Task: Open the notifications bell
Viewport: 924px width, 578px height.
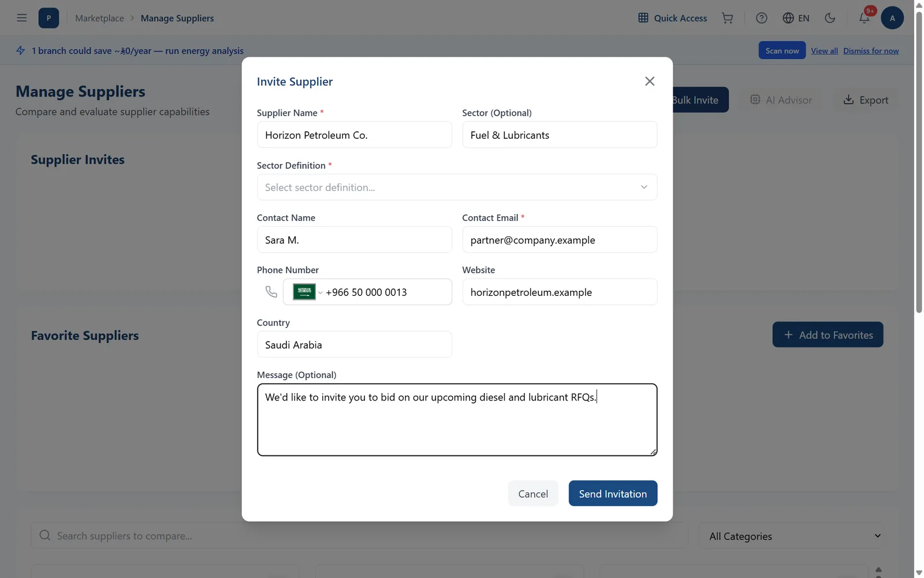Action: 865,18
